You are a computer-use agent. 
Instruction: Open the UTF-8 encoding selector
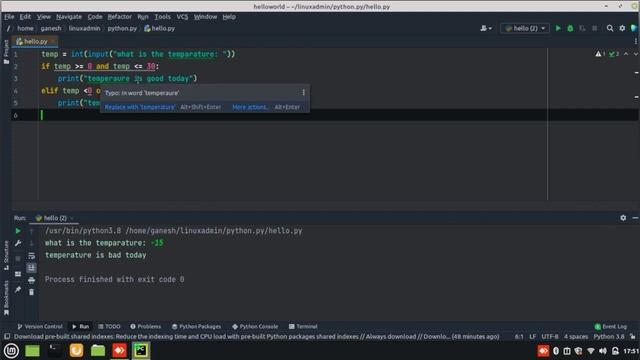(550, 337)
